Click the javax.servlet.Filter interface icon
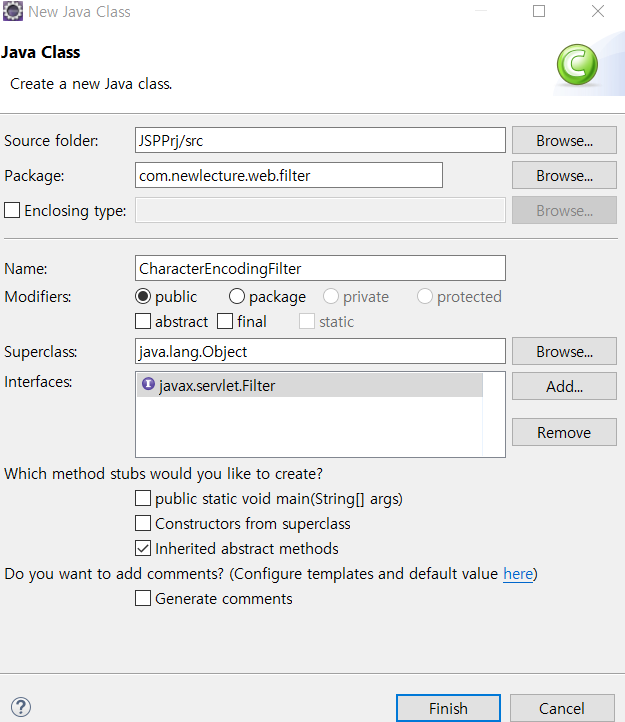This screenshot has width=625, height=722. [x=148, y=384]
